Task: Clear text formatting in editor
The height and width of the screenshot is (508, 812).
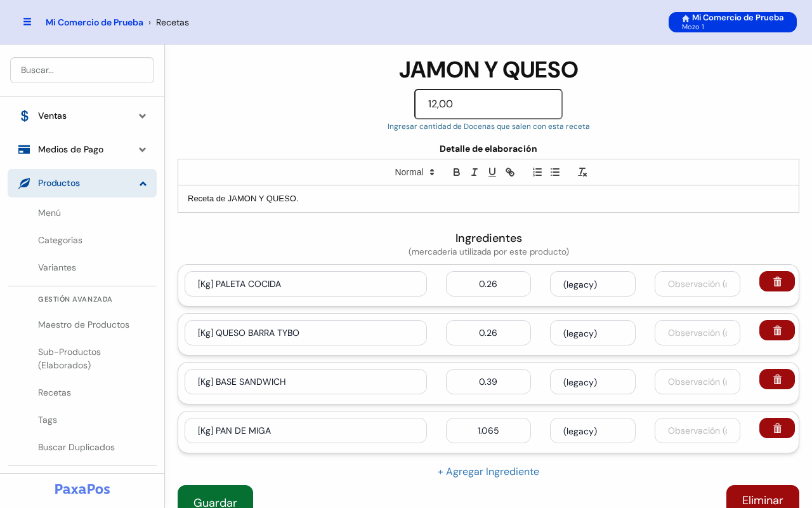Action: click(582, 172)
